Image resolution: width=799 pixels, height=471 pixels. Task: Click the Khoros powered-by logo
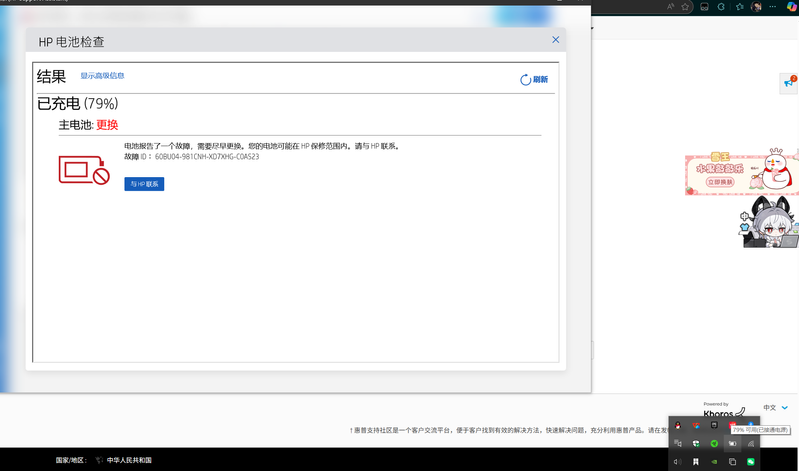click(x=722, y=412)
